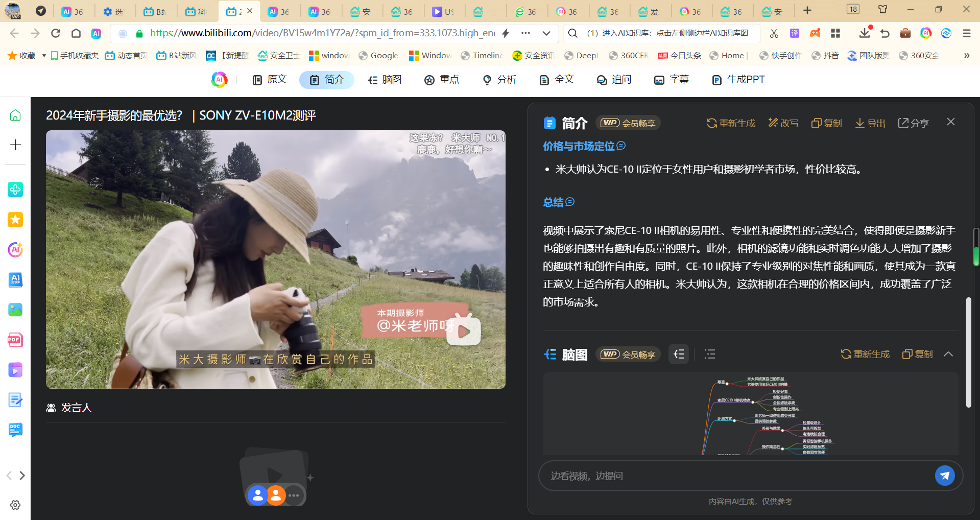Open the downloads icon
Image resolution: width=980 pixels, height=520 pixels.
coord(865,33)
